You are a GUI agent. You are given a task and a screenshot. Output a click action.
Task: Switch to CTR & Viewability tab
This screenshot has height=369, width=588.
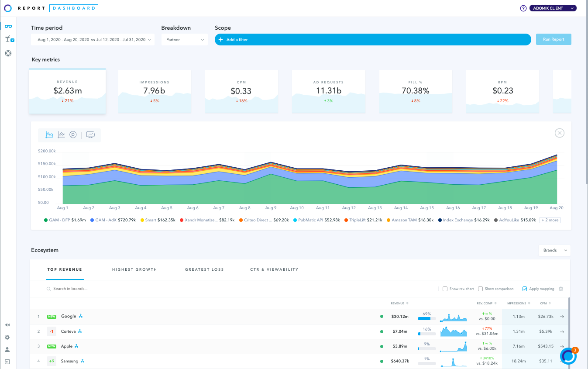[x=274, y=269]
